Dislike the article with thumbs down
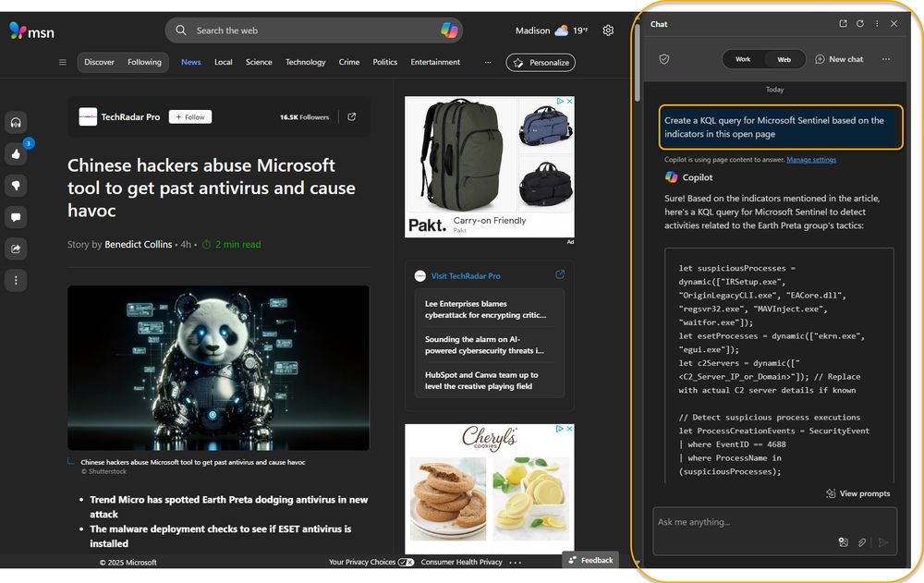The height and width of the screenshot is (583, 924). (x=16, y=186)
